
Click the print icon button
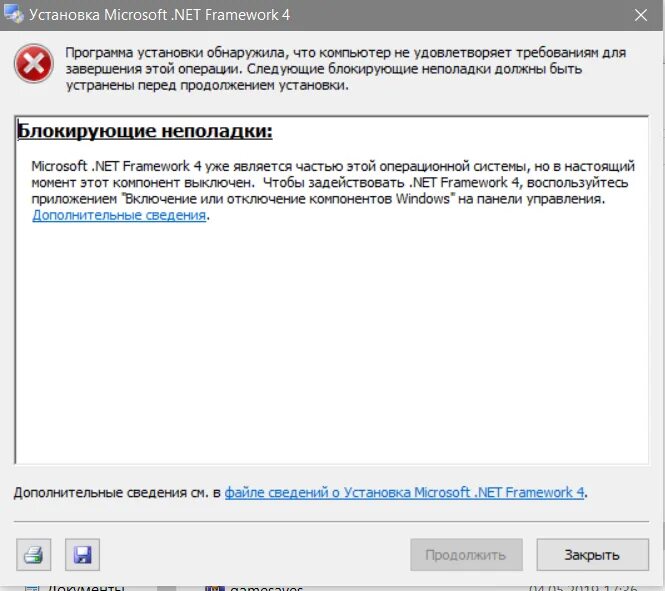34,555
